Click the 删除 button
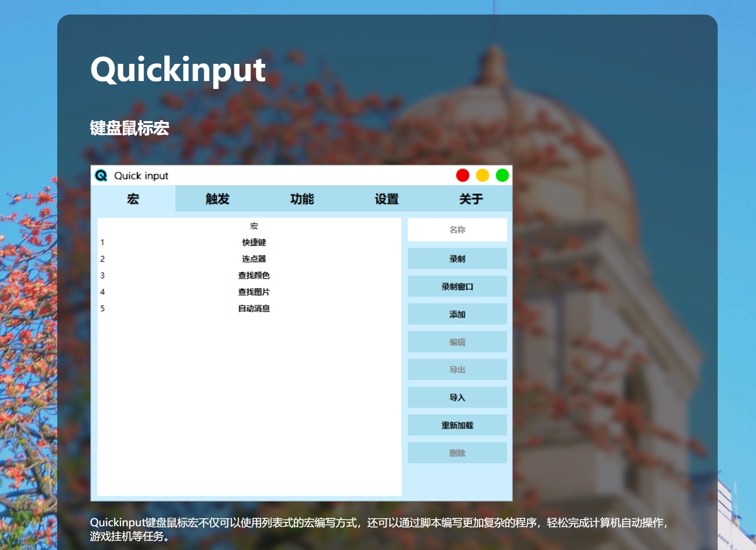756x550 pixels. pos(457,453)
